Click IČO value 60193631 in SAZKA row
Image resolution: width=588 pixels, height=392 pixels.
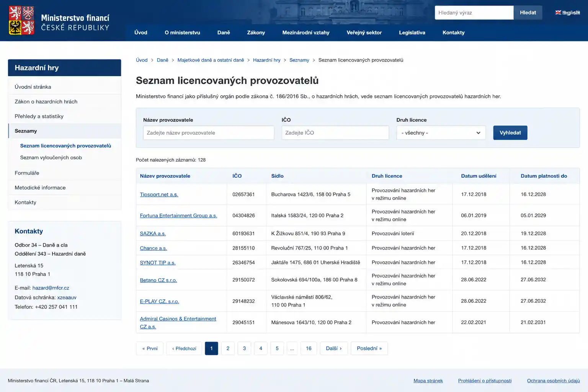pyautogui.click(x=243, y=234)
